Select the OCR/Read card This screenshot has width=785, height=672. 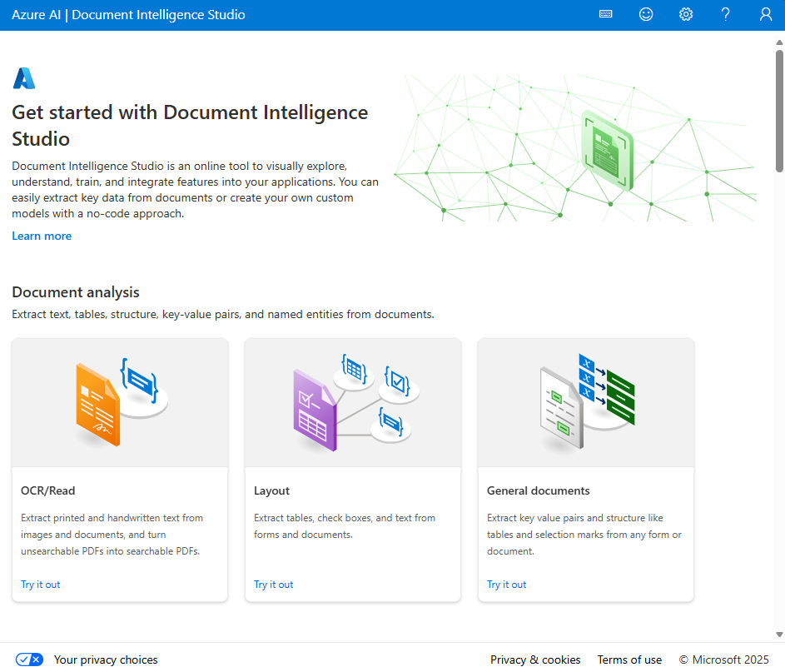tap(119, 469)
